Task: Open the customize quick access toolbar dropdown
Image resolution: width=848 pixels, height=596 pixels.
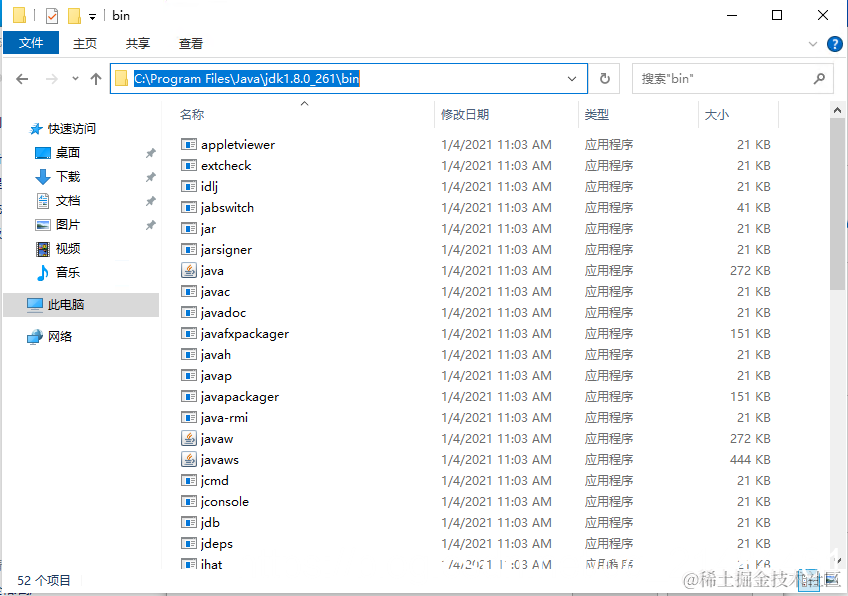Action: tap(91, 15)
